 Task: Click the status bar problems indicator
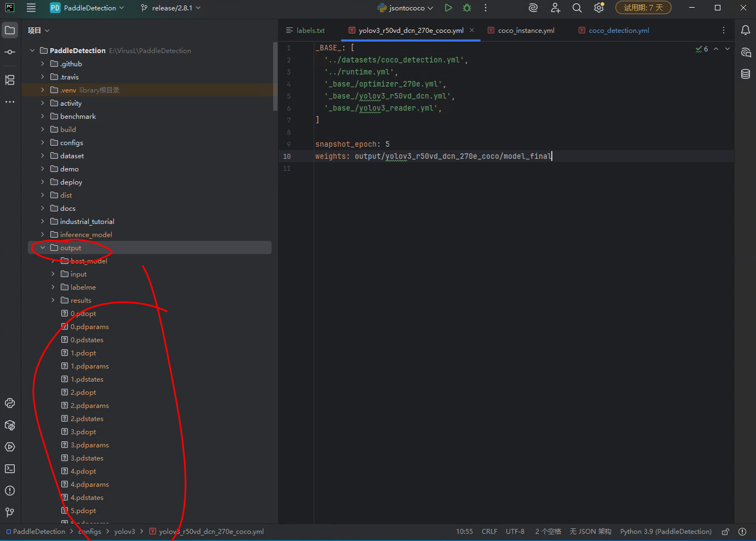[x=742, y=532]
